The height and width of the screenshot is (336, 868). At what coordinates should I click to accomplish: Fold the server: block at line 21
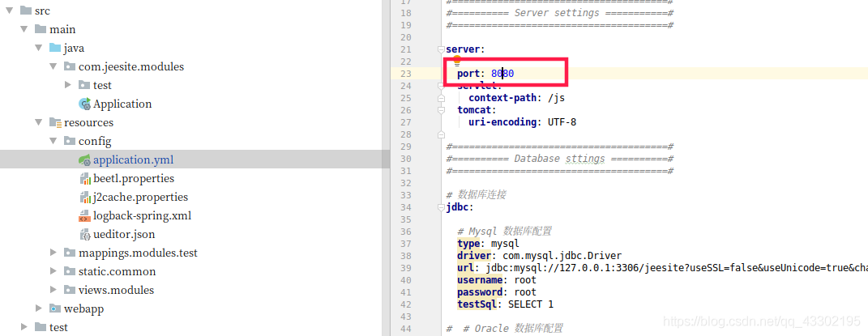click(x=441, y=49)
